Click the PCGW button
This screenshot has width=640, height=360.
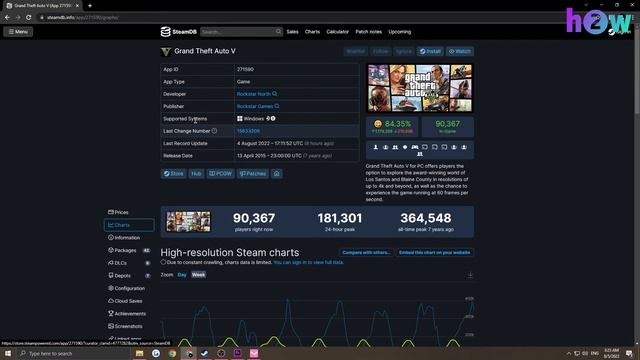click(220, 173)
